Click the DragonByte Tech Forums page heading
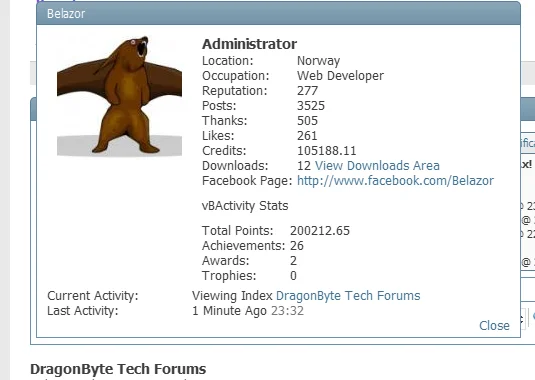 pyautogui.click(x=118, y=369)
